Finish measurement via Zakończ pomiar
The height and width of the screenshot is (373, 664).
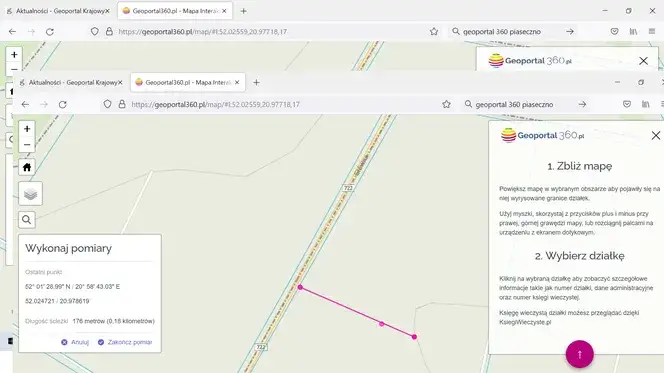125,342
